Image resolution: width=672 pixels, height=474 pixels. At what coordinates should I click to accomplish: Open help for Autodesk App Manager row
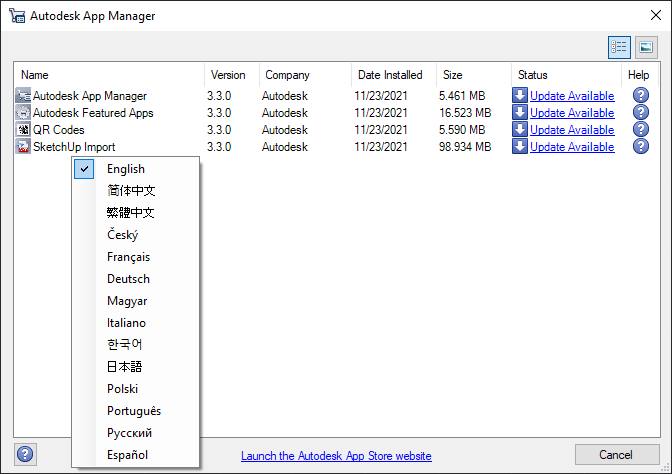pyautogui.click(x=641, y=96)
